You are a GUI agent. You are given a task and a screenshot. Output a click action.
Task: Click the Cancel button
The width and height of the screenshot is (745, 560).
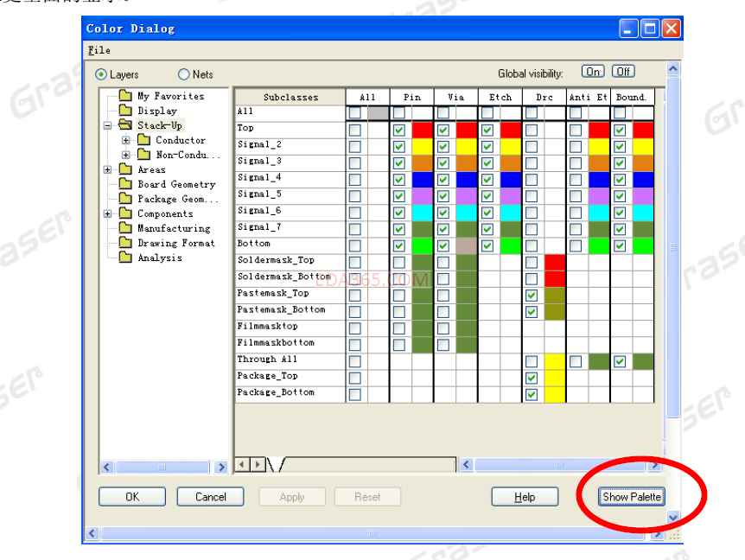[x=211, y=497]
